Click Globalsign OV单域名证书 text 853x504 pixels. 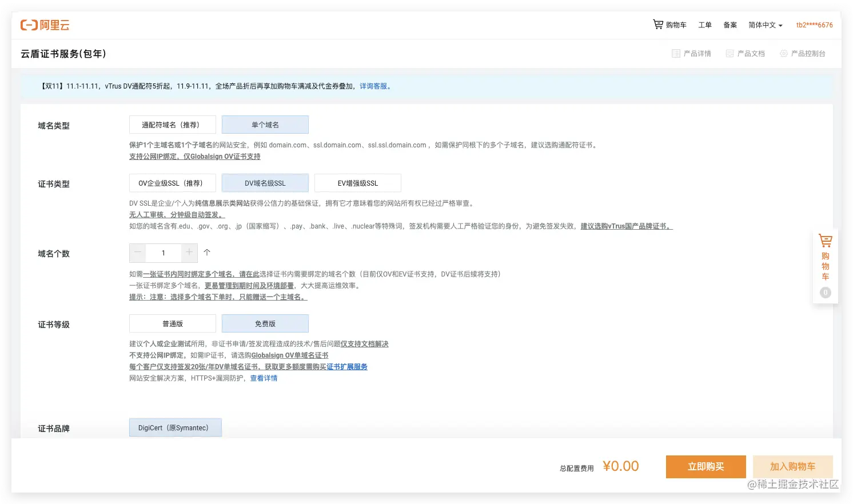click(x=290, y=355)
